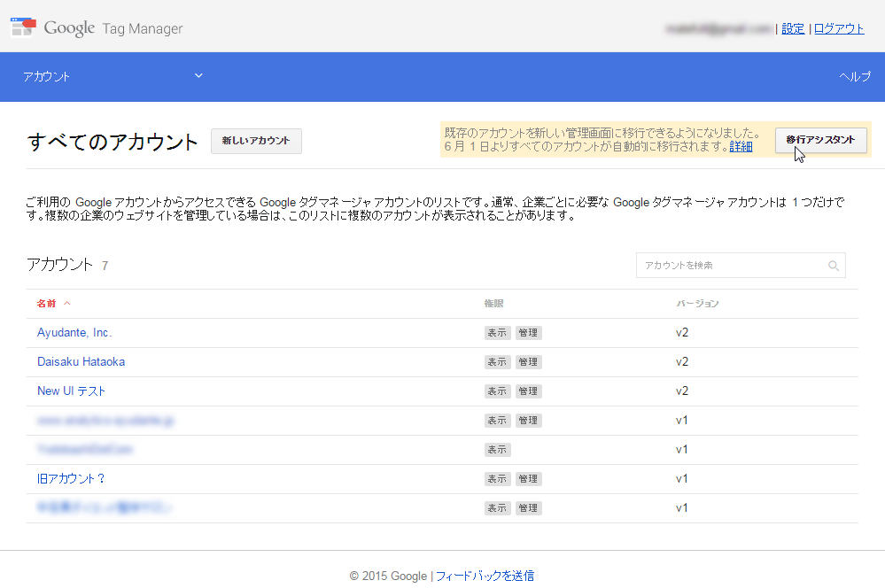The height and width of the screenshot is (588, 885).
Task: Expand the account selector chevron
Action: (198, 77)
